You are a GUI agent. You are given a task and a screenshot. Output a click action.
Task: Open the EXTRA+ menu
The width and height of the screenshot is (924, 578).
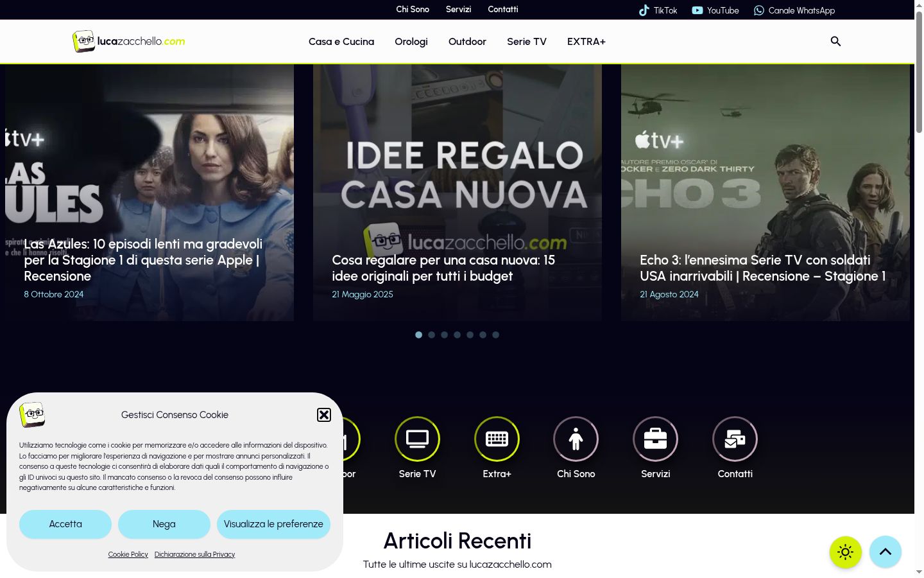pyautogui.click(x=586, y=42)
